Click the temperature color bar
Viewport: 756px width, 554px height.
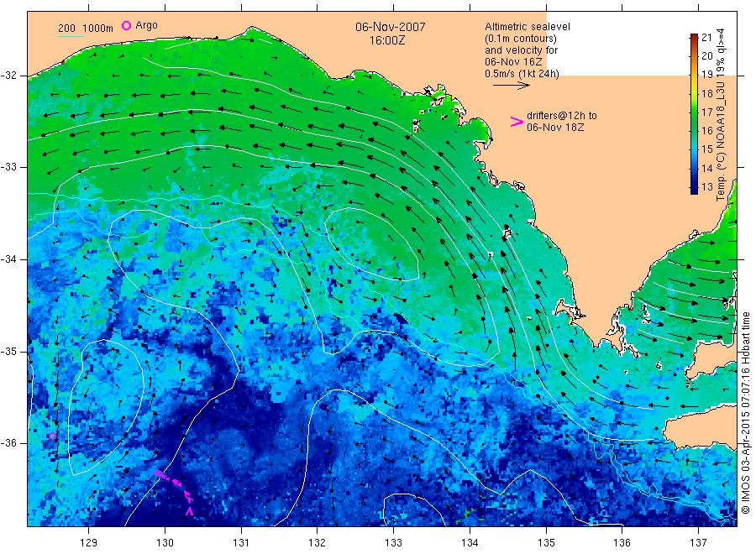694,114
